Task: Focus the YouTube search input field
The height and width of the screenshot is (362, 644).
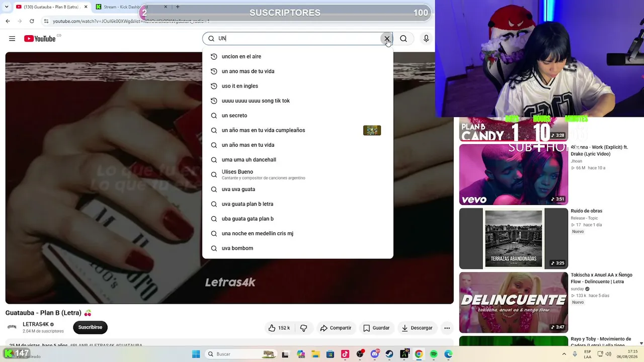Action: click(x=299, y=39)
